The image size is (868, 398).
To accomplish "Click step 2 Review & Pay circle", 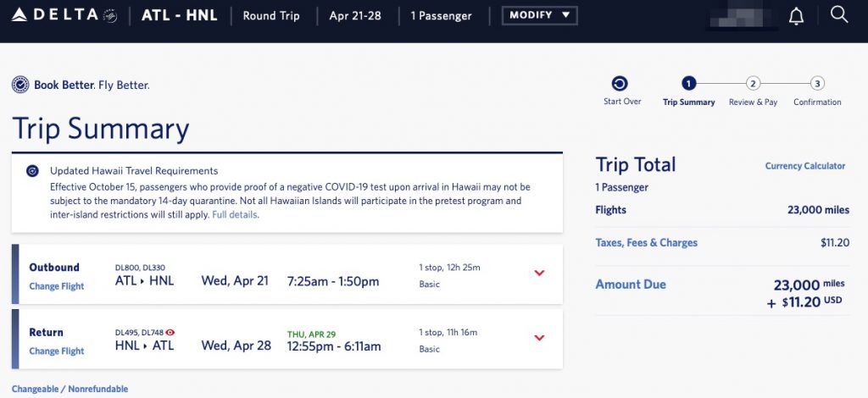I will tap(753, 84).
